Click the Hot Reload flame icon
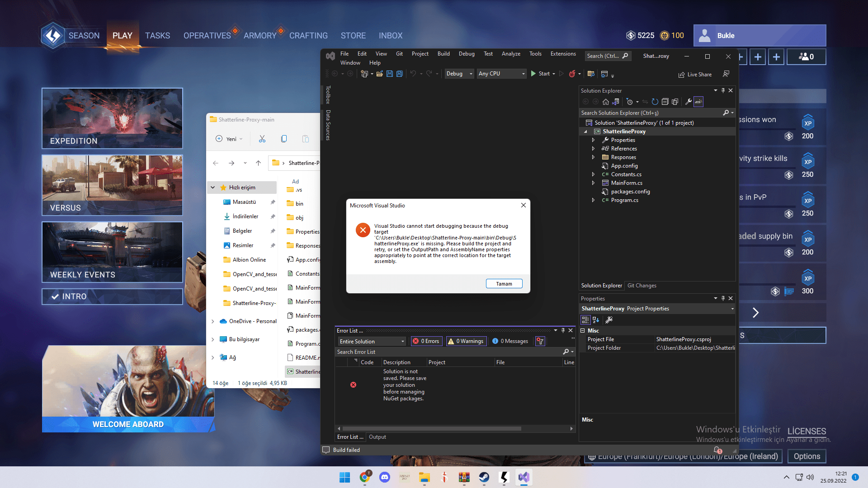868x488 pixels. point(572,74)
